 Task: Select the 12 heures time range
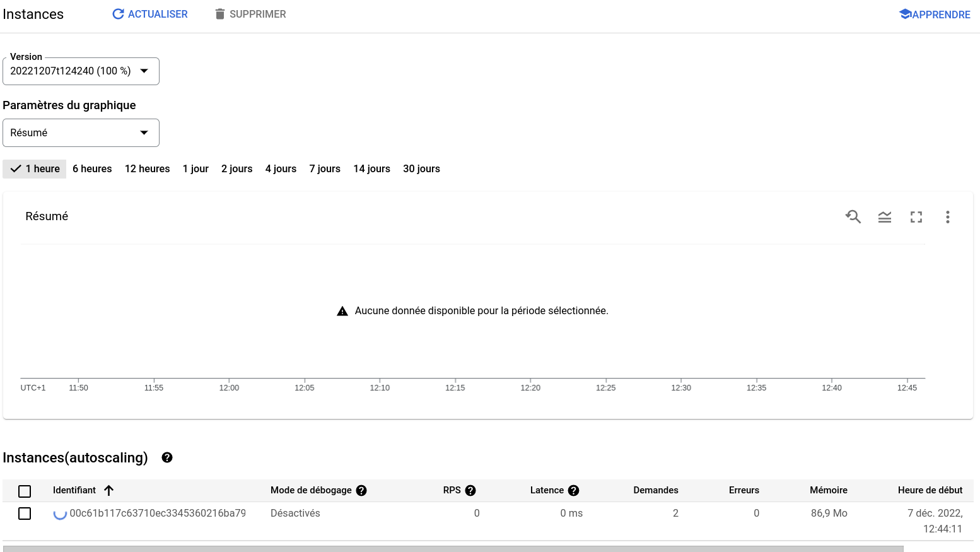pyautogui.click(x=148, y=168)
